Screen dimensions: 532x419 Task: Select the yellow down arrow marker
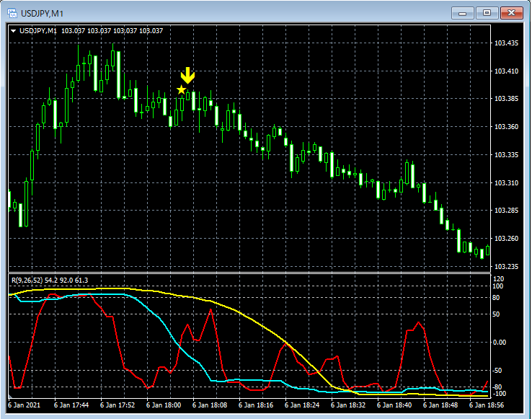click(187, 76)
